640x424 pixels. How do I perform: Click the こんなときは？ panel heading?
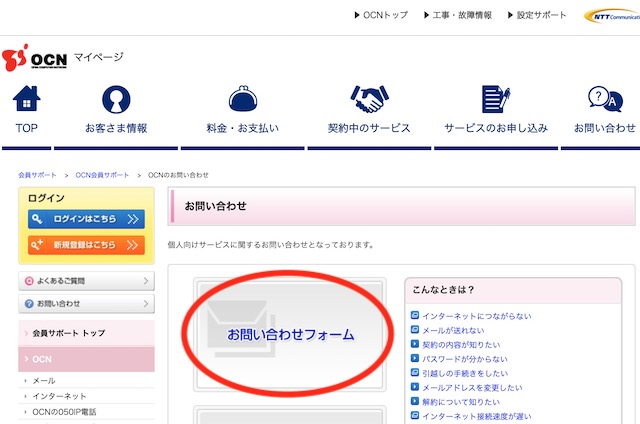pos(443,289)
